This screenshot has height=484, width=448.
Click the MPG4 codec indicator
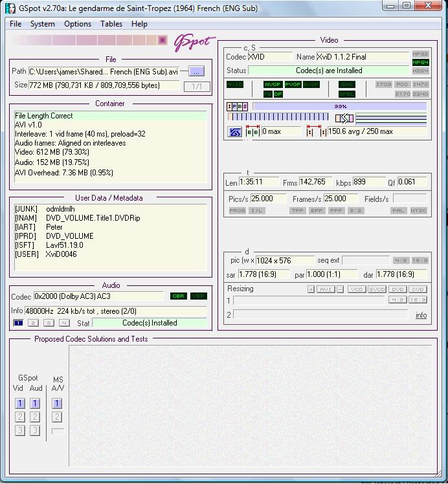420,62
